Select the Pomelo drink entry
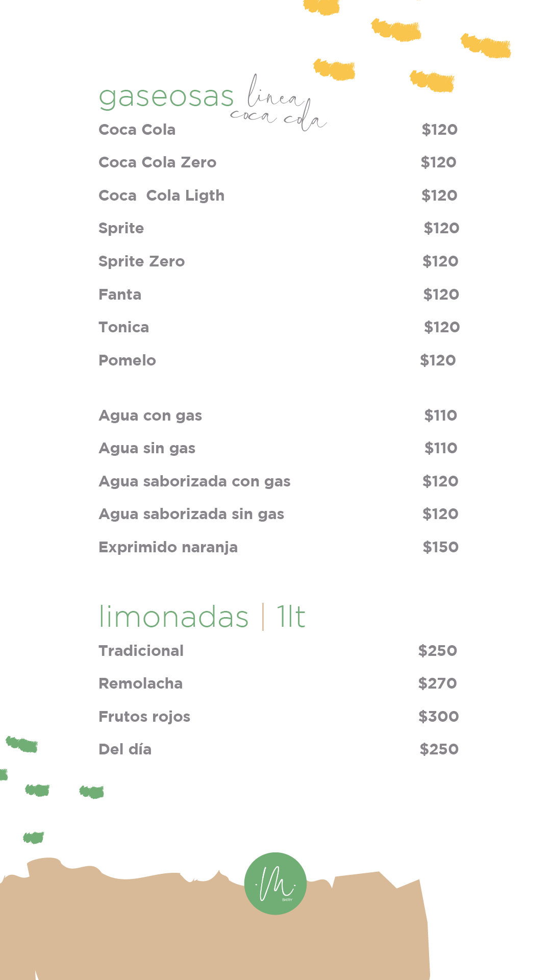551x980 pixels. pyautogui.click(x=127, y=360)
